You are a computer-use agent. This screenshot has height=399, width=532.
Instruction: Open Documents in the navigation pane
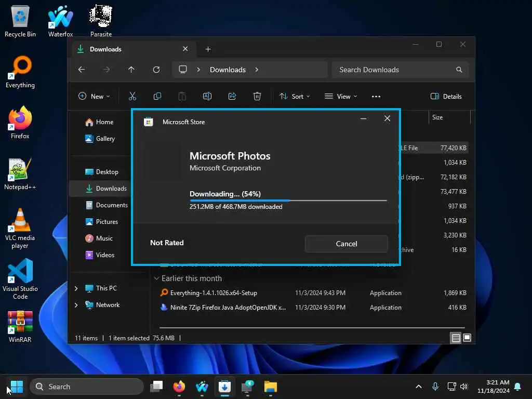click(107, 205)
